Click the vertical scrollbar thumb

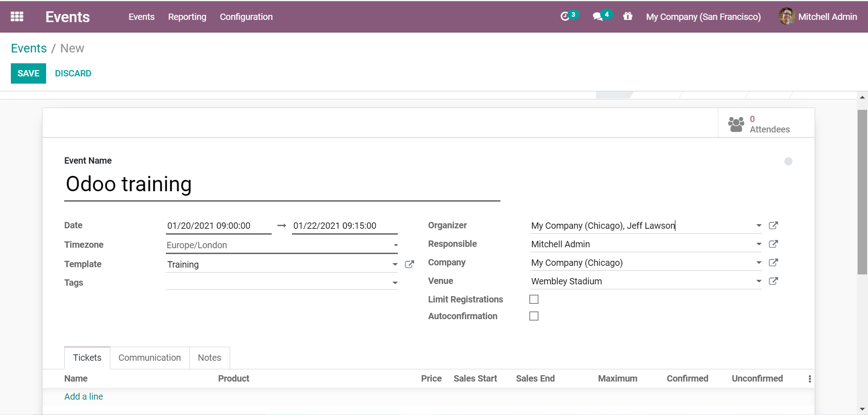[862, 192]
